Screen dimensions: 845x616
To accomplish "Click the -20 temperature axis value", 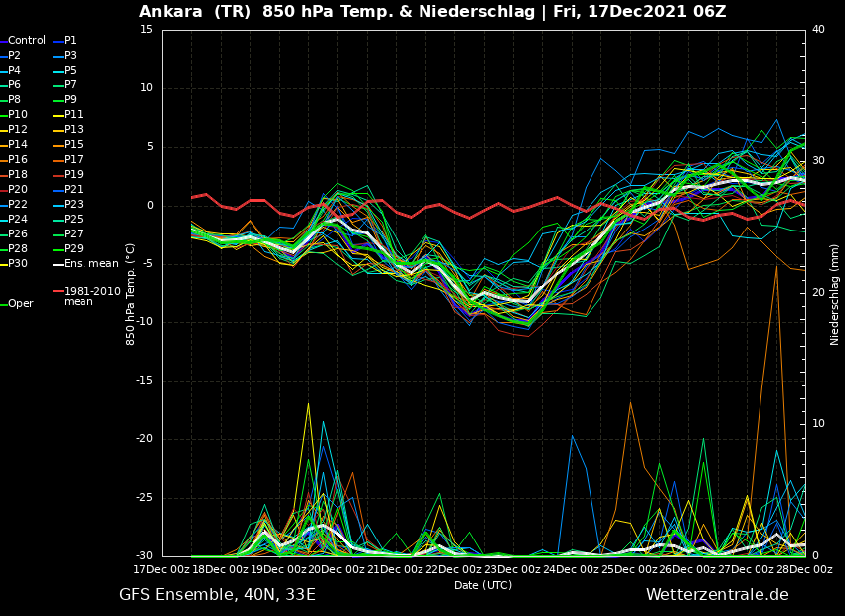I will [144, 439].
